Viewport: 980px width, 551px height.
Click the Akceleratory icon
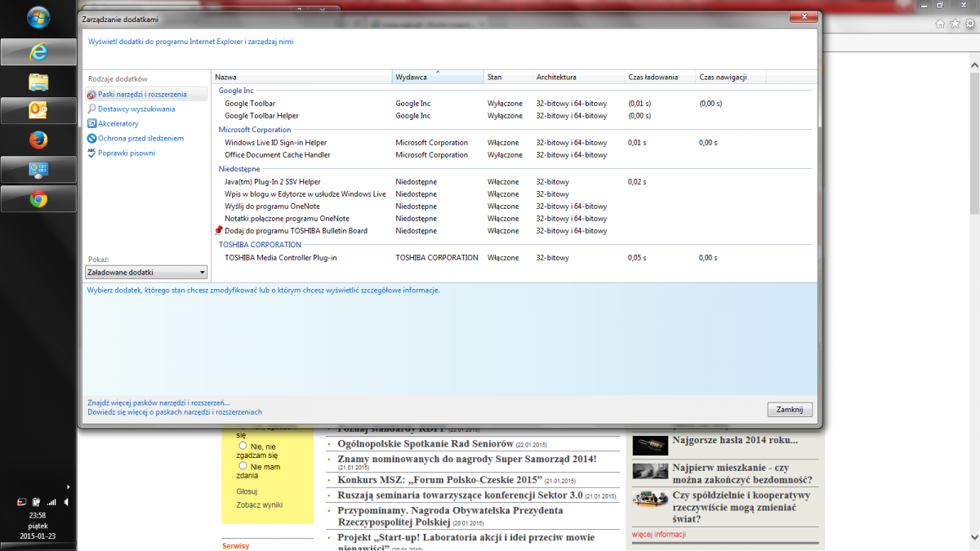coord(91,123)
